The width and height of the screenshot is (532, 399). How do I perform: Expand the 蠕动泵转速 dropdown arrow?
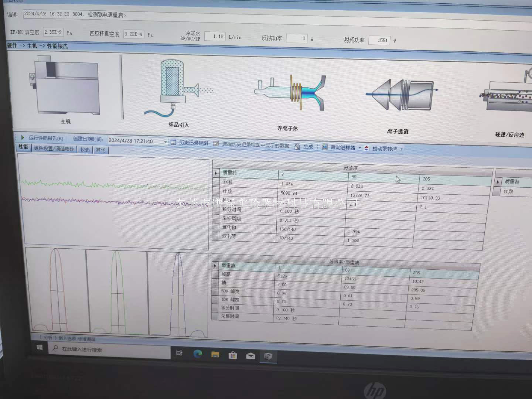coord(402,149)
